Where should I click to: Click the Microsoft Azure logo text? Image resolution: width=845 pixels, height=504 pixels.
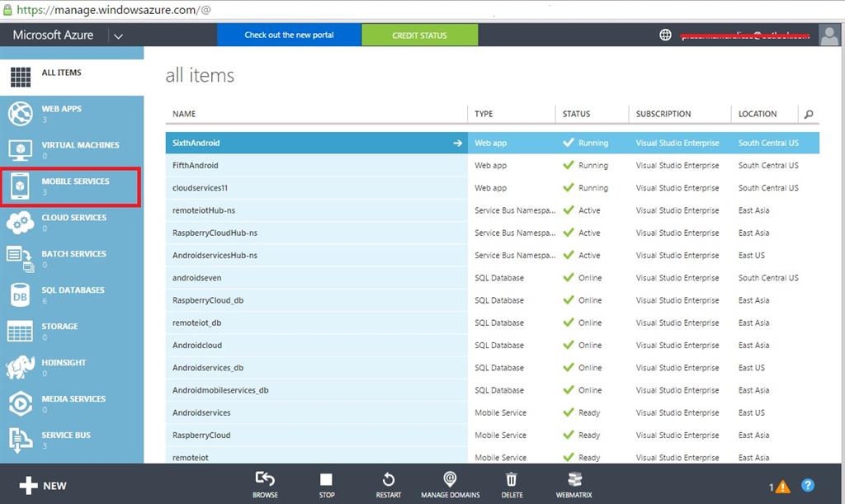click(x=53, y=35)
